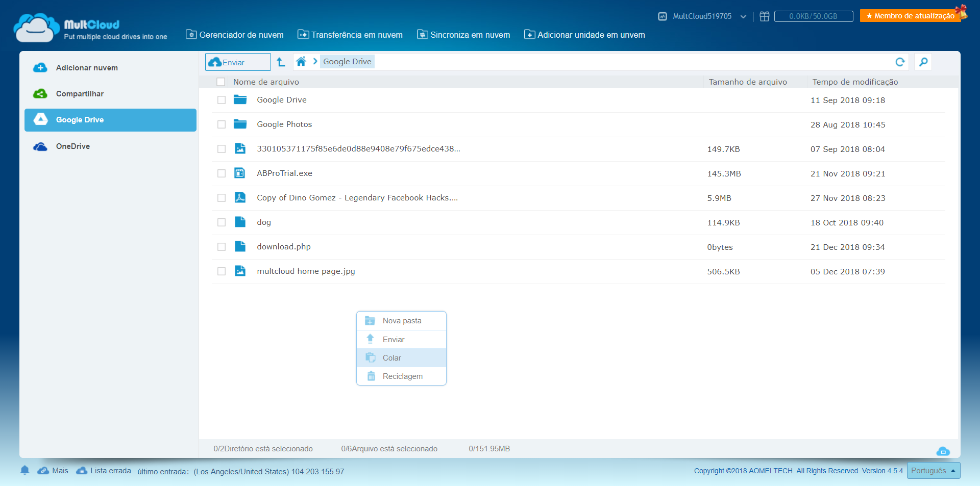Click Mais link in footer
Image resolution: width=980 pixels, height=486 pixels.
point(60,471)
